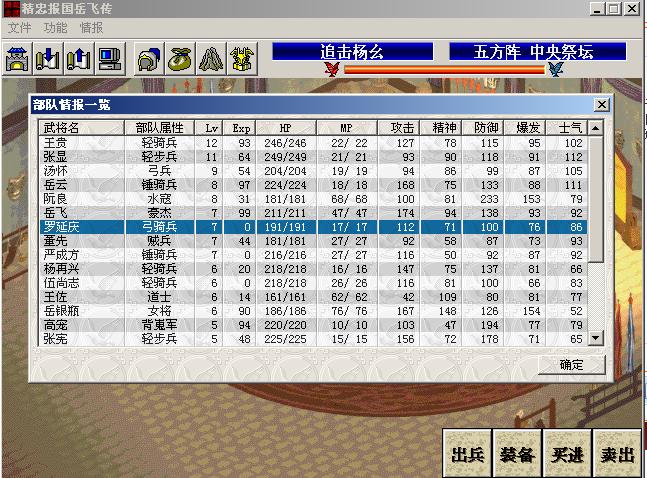Select the 王佐 row
This screenshot has width=647, height=478.
[x=313, y=297]
